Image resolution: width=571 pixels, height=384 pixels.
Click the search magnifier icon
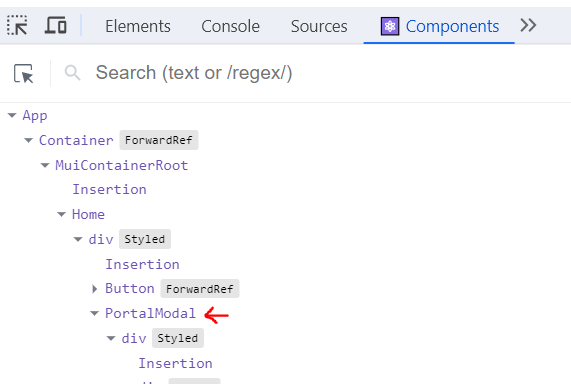click(72, 73)
